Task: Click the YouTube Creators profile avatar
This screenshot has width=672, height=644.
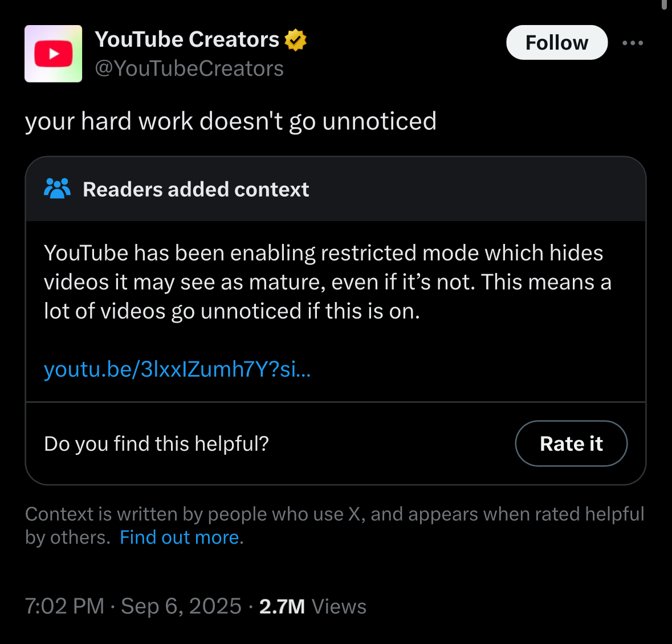Action: [x=53, y=54]
